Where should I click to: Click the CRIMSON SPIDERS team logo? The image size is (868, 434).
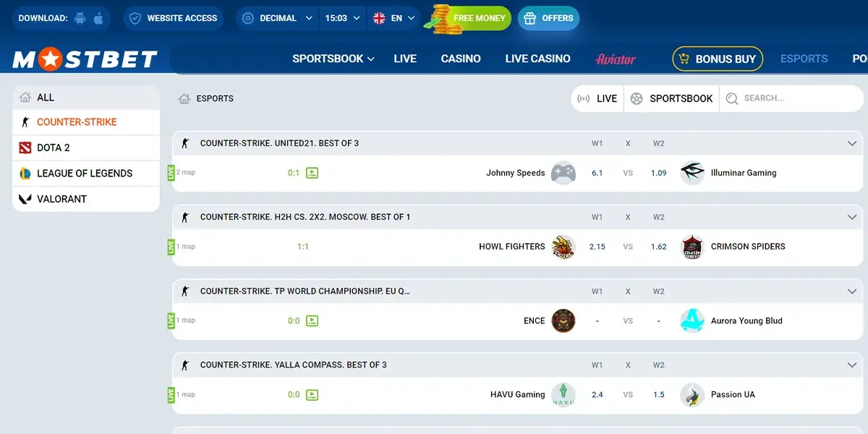692,247
